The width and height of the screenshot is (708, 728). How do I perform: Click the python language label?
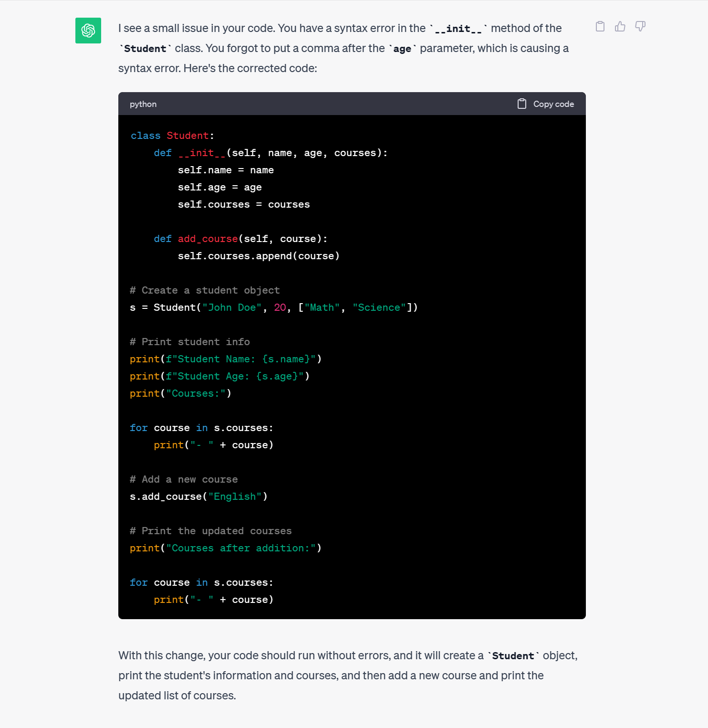143,104
